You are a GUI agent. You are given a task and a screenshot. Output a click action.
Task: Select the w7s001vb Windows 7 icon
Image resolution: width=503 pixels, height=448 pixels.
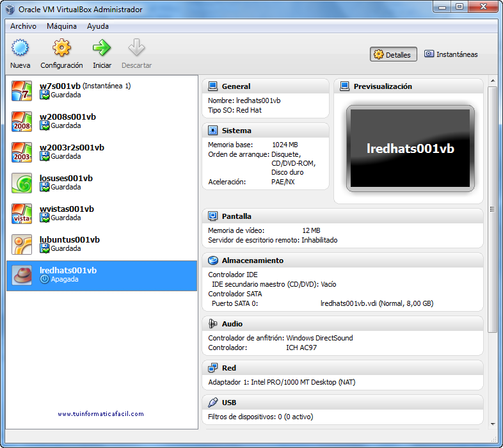pyautogui.click(x=22, y=91)
